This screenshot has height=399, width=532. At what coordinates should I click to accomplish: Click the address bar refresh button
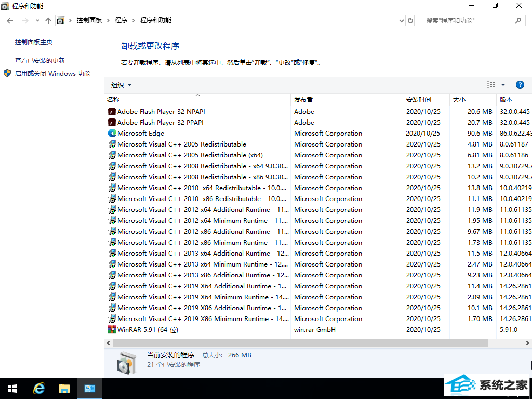coord(410,20)
